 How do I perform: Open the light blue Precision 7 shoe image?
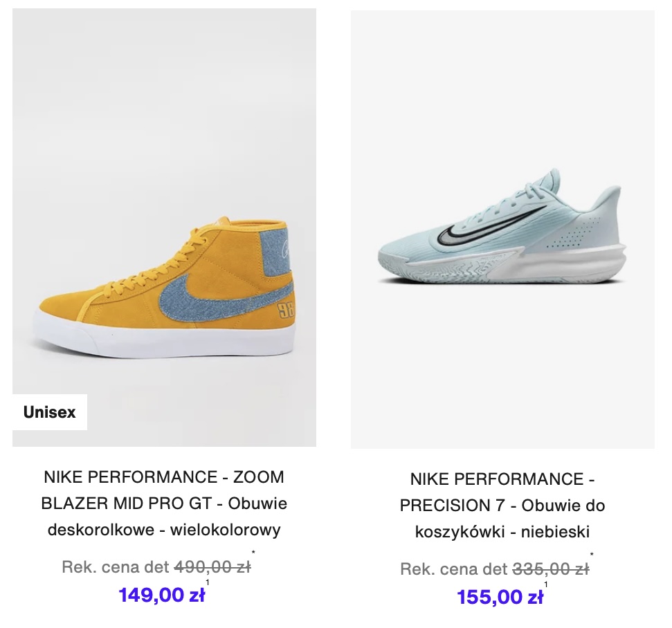(502, 230)
